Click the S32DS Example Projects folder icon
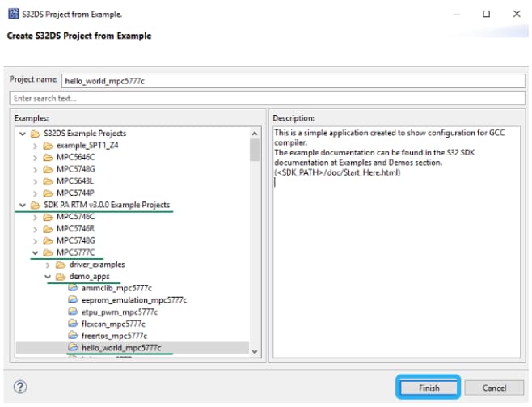 (x=35, y=133)
